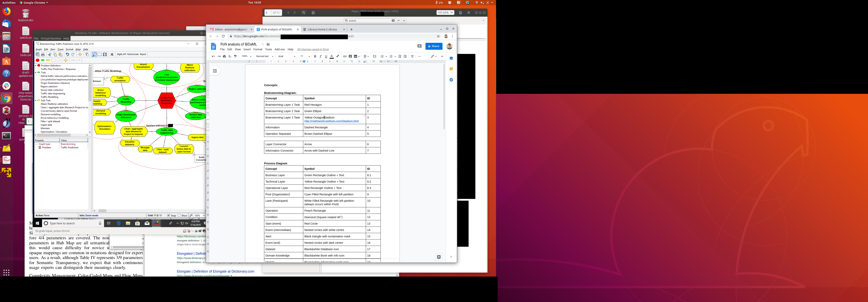Open the mathworld.wolfram.com Stadium link

(331, 121)
